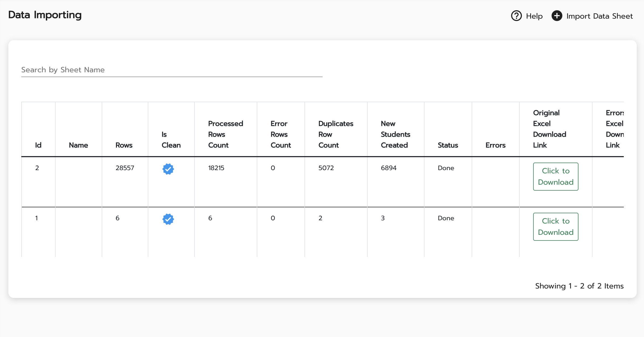Download original Excel for sheet 2
Screen dimensions: 644x337
(x=556, y=177)
